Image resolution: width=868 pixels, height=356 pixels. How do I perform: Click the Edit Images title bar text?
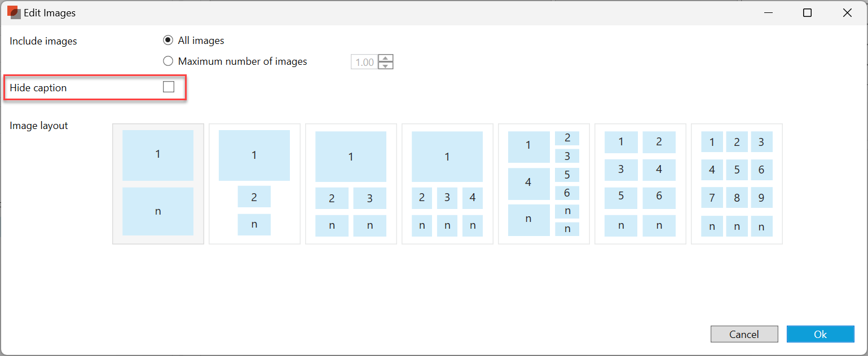[50, 13]
